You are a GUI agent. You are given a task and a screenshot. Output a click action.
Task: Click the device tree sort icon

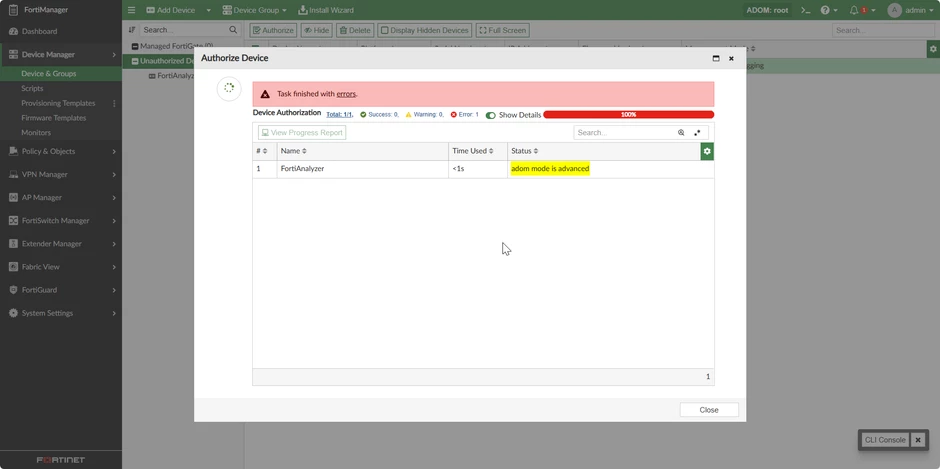(x=132, y=29)
